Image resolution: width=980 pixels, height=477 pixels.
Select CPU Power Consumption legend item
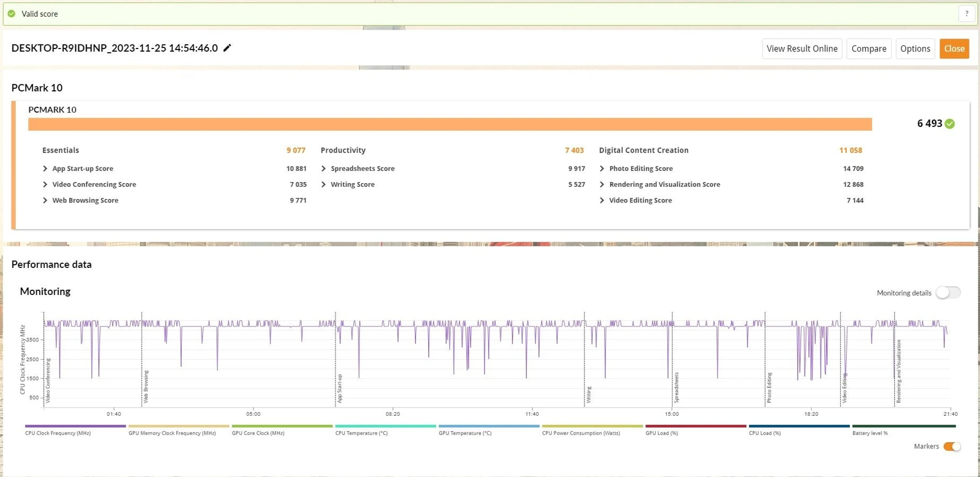592,430
